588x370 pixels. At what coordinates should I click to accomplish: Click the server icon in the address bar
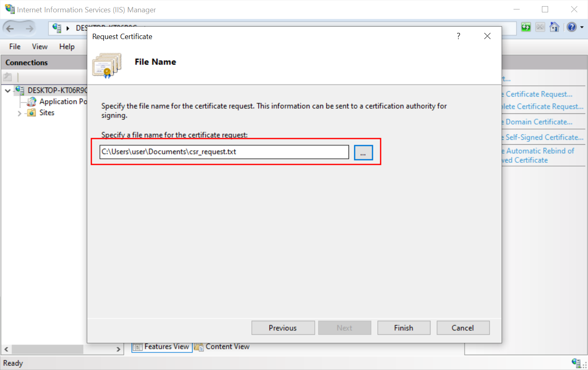[57, 28]
